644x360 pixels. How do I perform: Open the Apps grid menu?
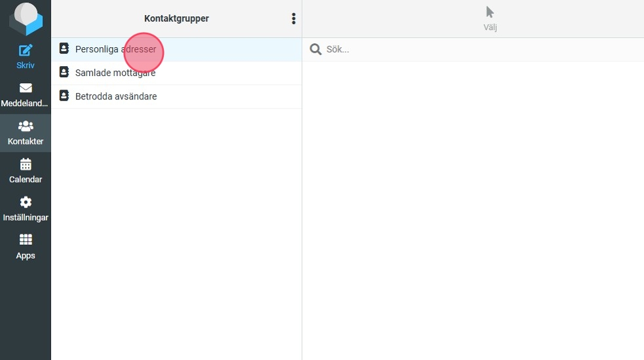25,247
